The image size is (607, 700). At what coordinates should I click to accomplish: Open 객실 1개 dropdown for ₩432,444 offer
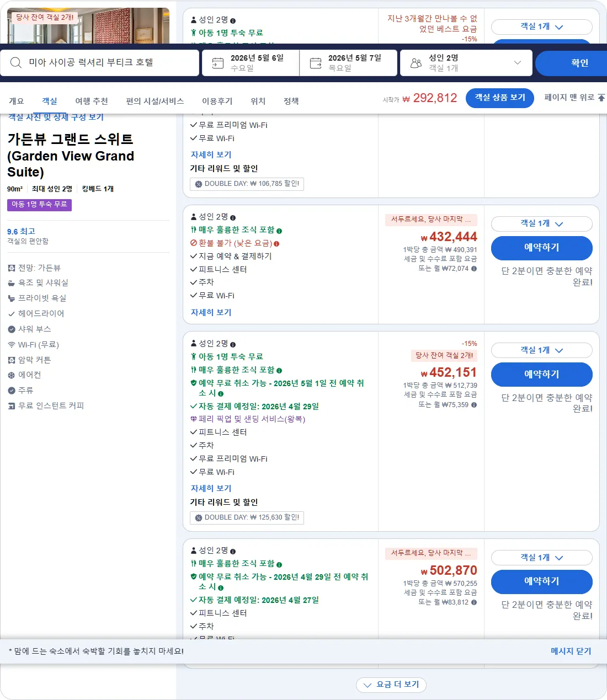click(x=541, y=223)
